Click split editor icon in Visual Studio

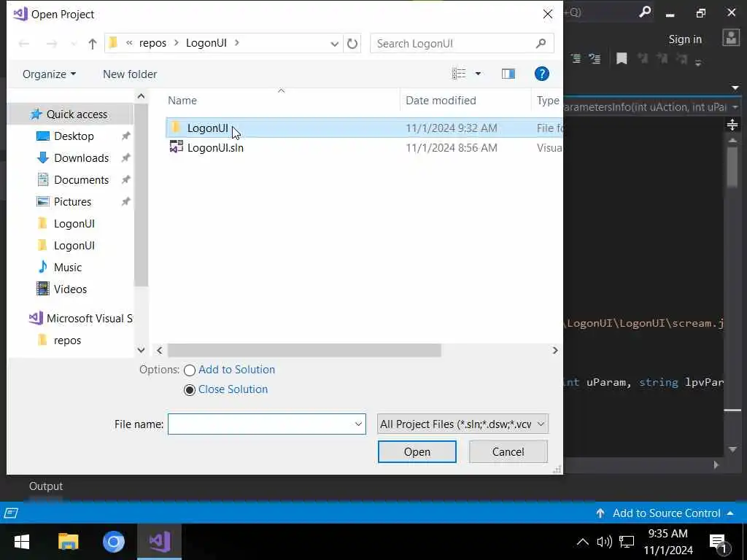(x=732, y=125)
